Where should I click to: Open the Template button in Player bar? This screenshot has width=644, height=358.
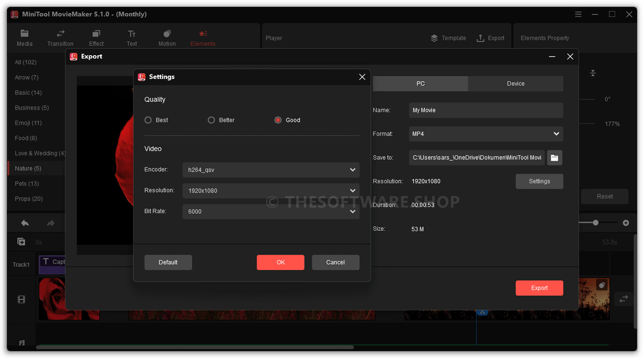[x=448, y=38]
